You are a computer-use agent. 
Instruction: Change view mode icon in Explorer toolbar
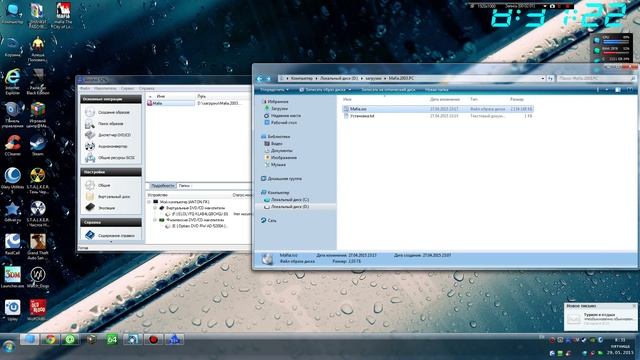598,90
